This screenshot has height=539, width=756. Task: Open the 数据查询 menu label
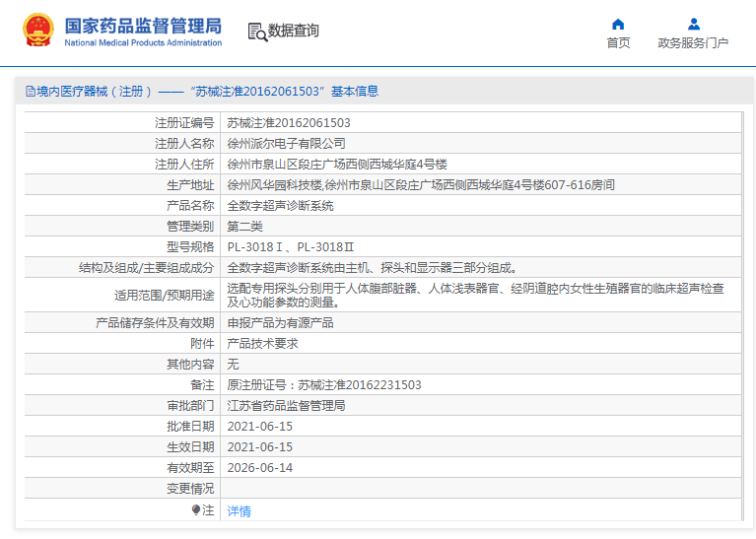tap(294, 32)
